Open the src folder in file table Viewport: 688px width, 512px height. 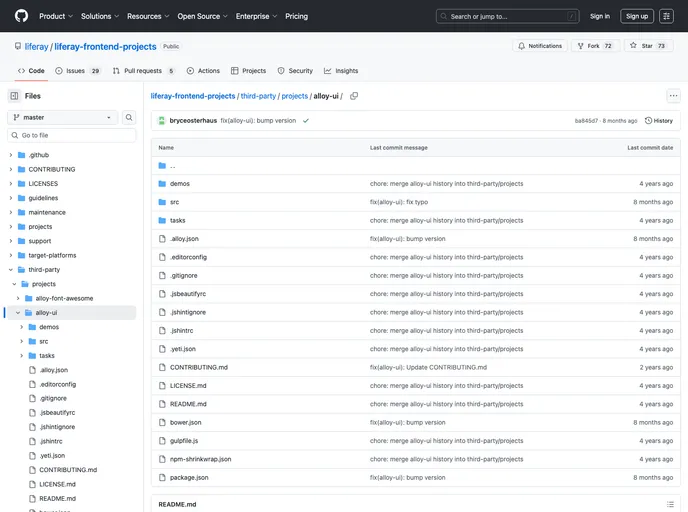click(x=174, y=202)
